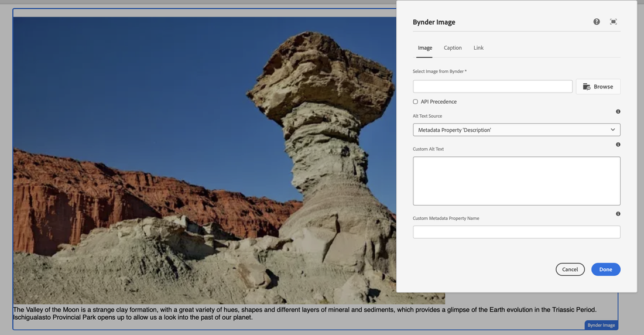Switch to the Image tab
The height and width of the screenshot is (335, 644).
coord(425,48)
